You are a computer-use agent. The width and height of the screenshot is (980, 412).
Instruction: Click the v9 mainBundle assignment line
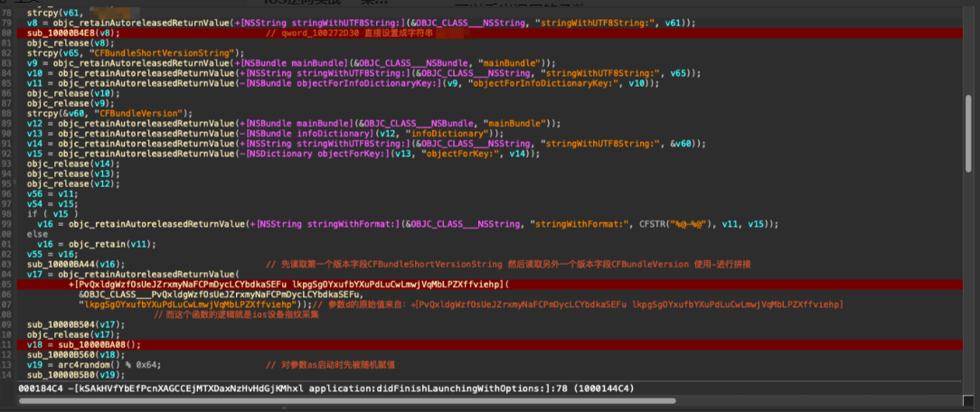(x=290, y=63)
